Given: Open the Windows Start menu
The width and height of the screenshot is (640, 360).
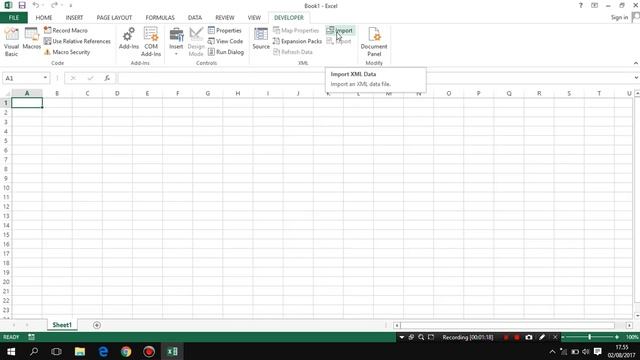Looking at the screenshot, I should [x=11, y=351].
